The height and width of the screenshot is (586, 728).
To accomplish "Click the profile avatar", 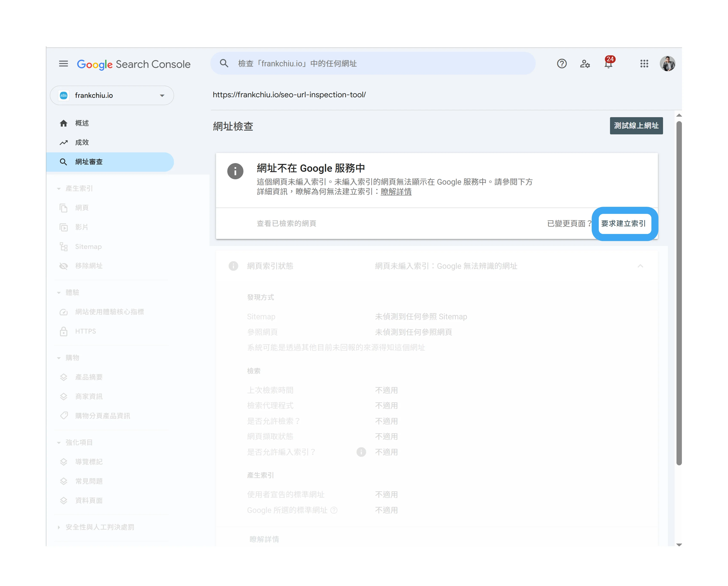I will pos(668,64).
